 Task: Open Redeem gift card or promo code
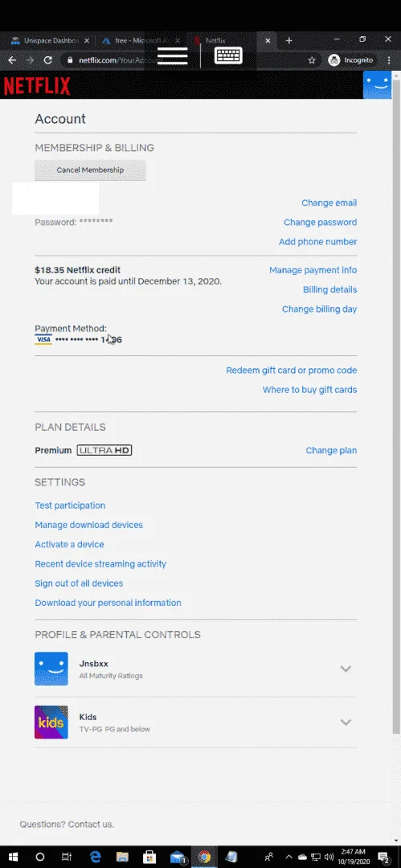(292, 371)
